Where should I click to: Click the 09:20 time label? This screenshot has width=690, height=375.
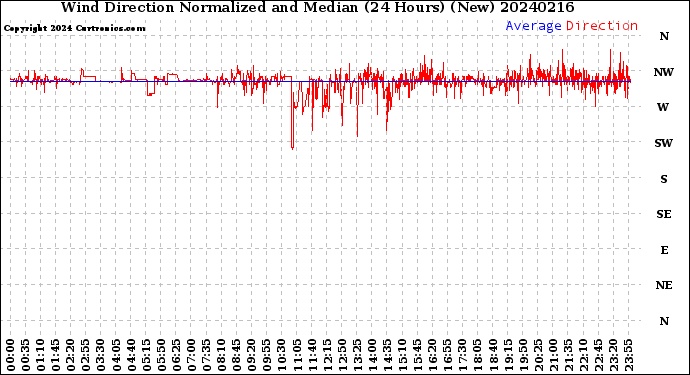252,355
